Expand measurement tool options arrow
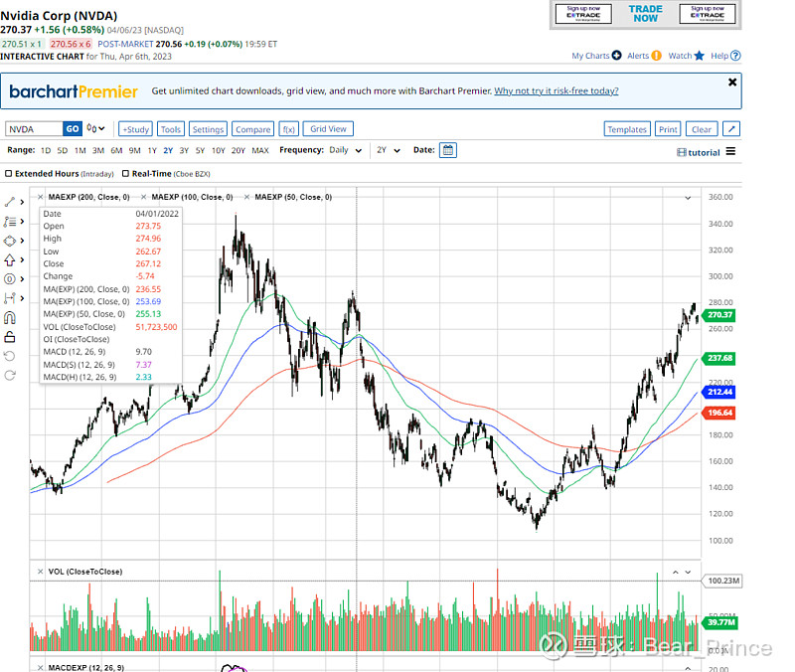 click(x=22, y=298)
